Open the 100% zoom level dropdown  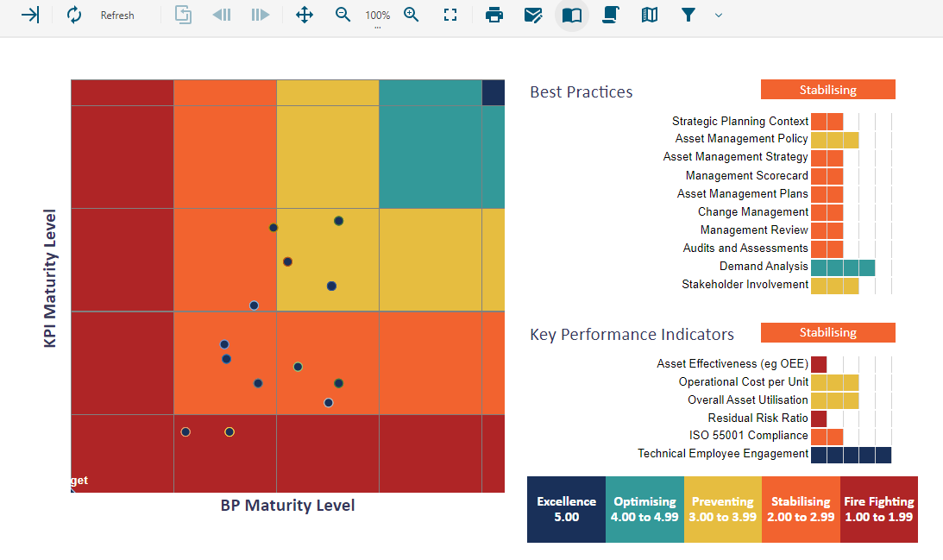pyautogui.click(x=377, y=17)
